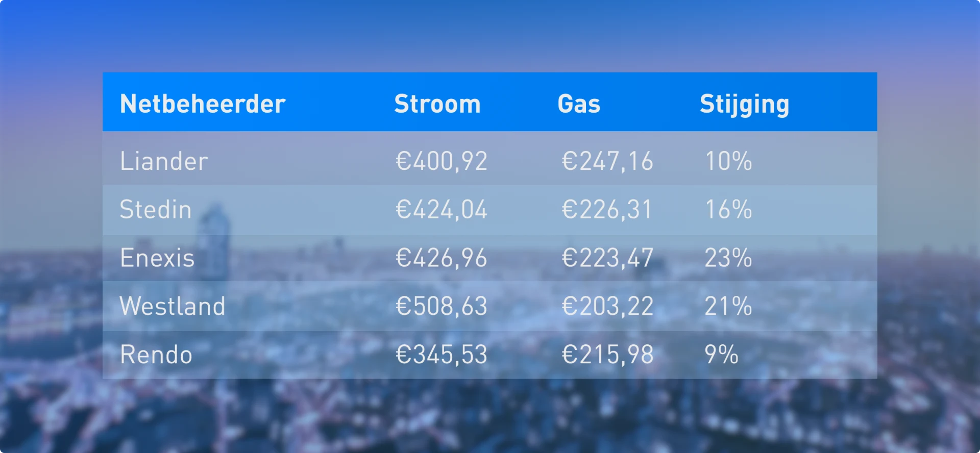
Task: Click the 23% stijging for Enexis
Action: [x=728, y=258]
